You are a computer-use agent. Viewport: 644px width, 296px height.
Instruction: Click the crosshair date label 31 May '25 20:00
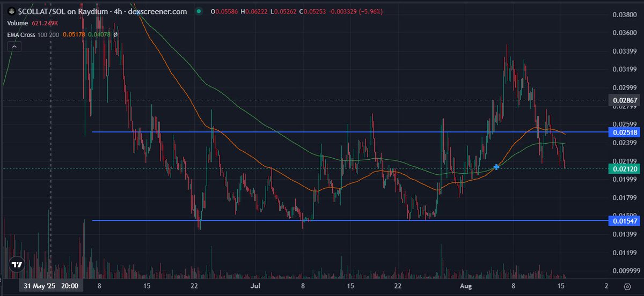51,286
